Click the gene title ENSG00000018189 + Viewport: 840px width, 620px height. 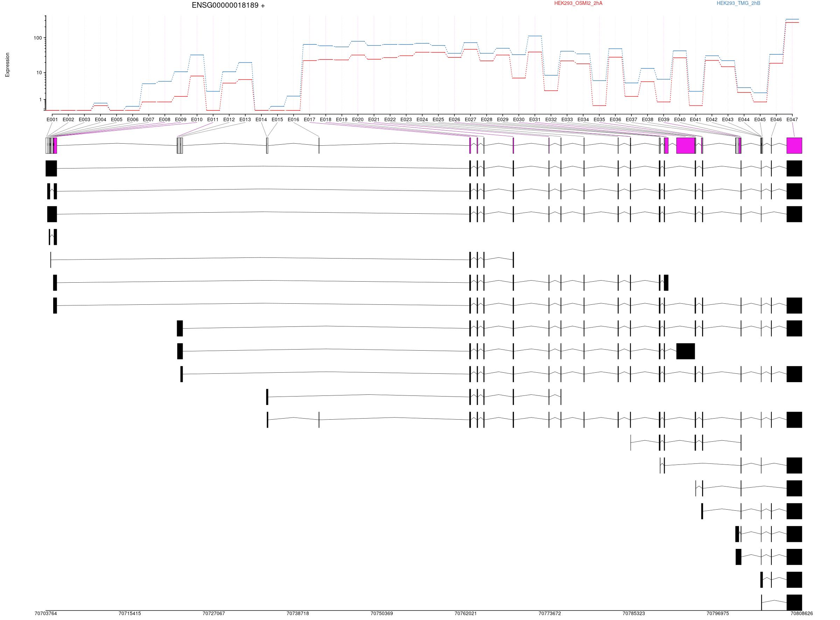228,5
